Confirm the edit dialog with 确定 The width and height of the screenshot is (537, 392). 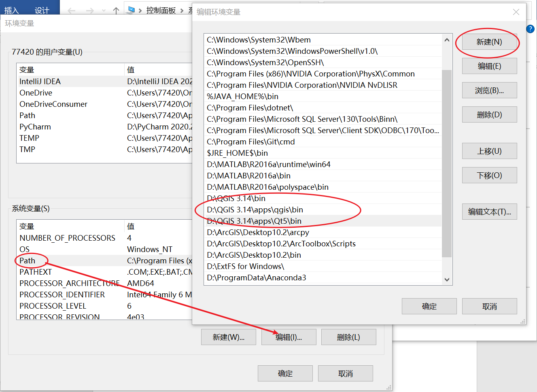[x=429, y=306]
